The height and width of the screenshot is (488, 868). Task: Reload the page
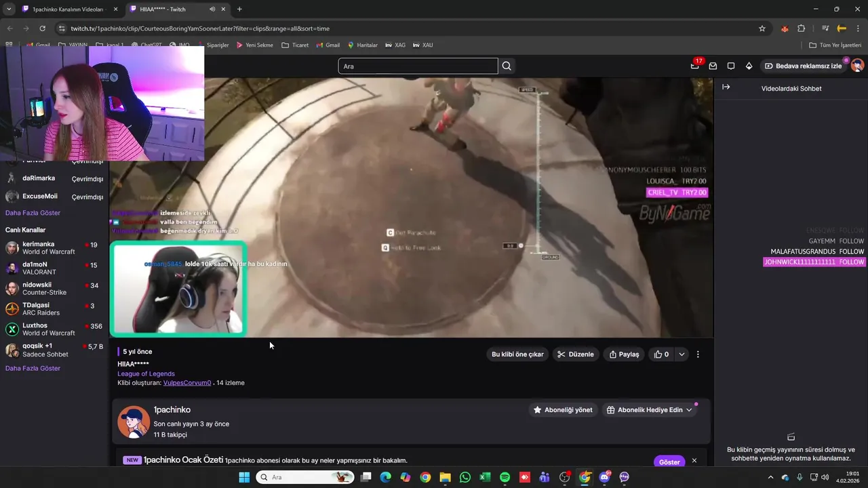[x=42, y=28]
